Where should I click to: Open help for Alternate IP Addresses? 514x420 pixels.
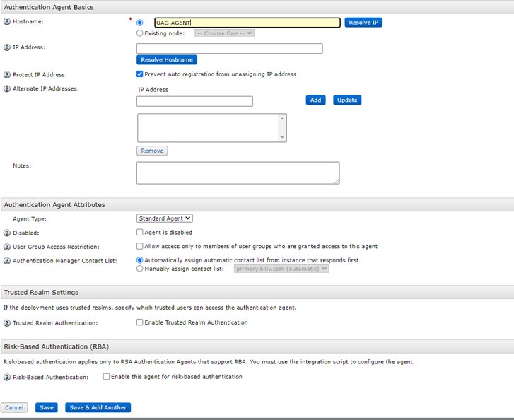pos(7,88)
